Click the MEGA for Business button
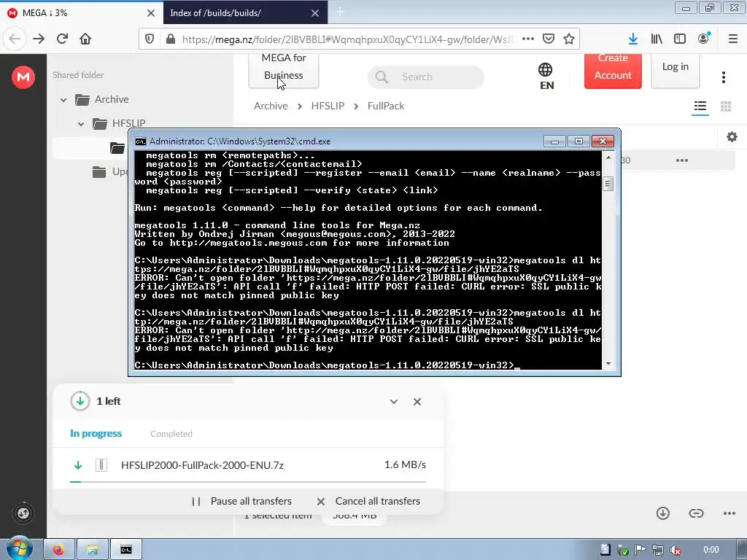 pos(284,71)
